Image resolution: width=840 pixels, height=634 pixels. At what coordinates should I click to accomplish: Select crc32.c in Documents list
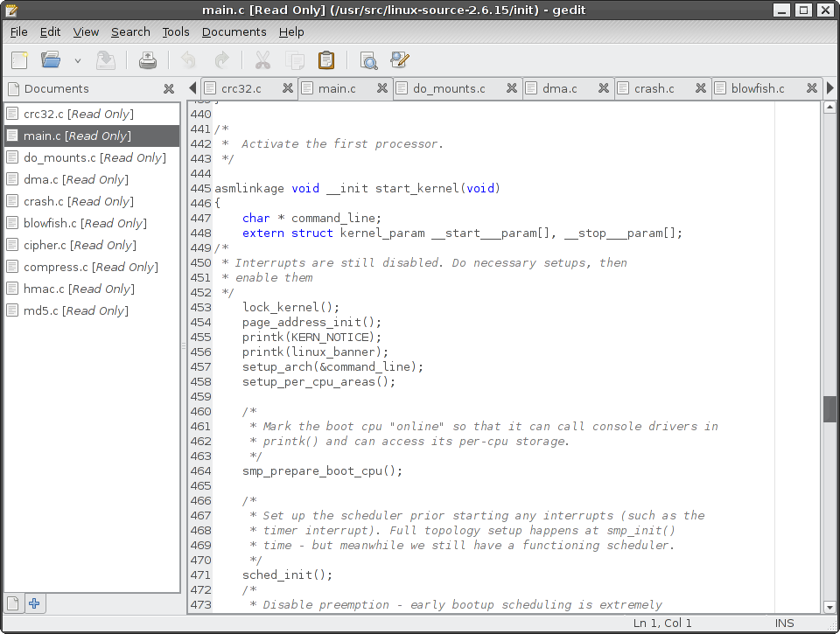[92, 114]
